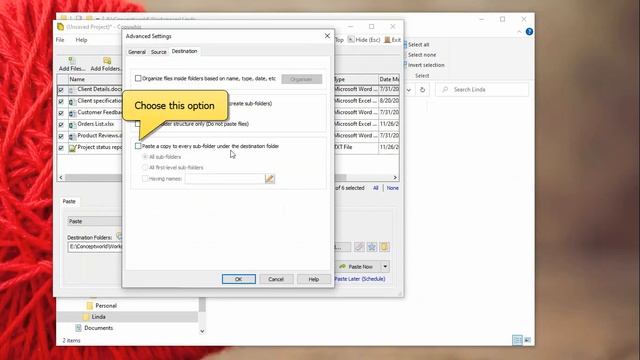Uncheck the Customer Feedback row checkbox
This screenshot has width=640, height=360.
click(61, 113)
